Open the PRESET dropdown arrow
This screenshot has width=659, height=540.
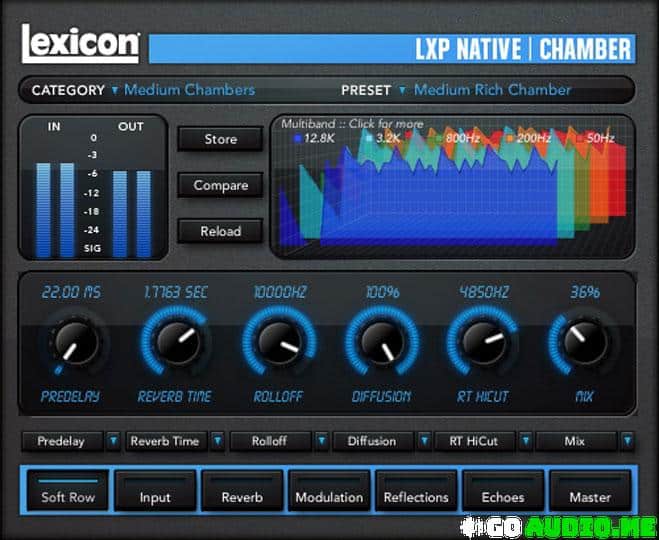pyautogui.click(x=402, y=90)
